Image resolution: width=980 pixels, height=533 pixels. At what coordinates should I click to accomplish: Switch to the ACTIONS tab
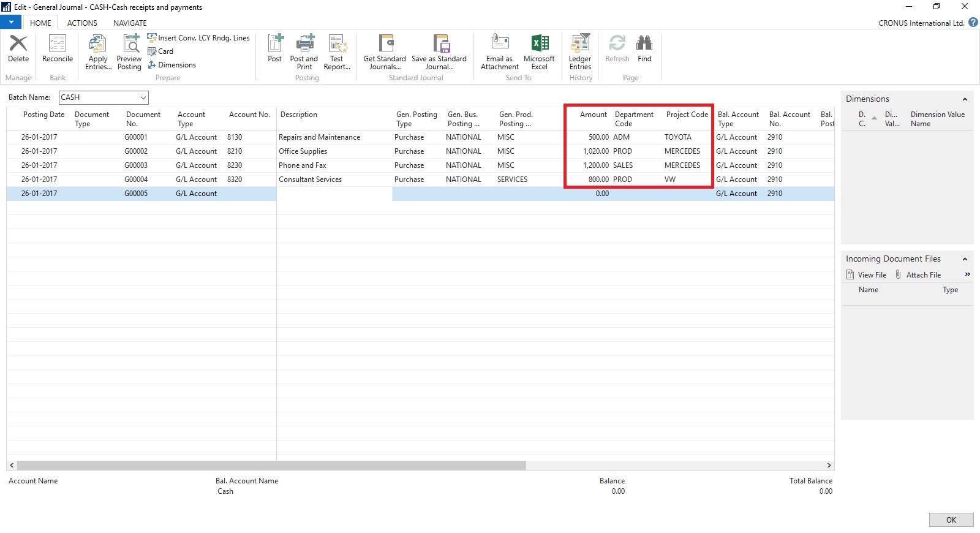pyautogui.click(x=82, y=23)
